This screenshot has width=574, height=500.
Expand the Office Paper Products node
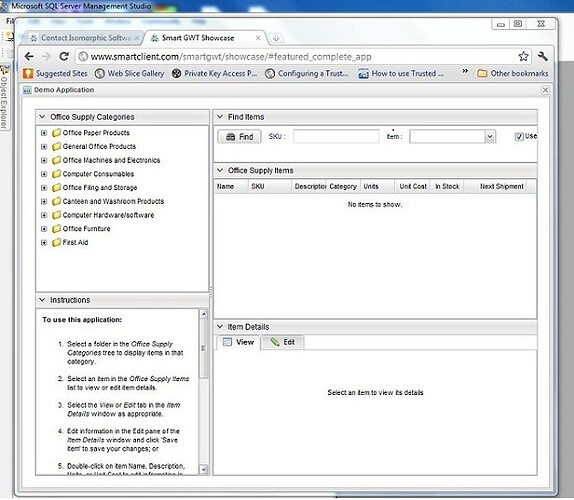44,133
